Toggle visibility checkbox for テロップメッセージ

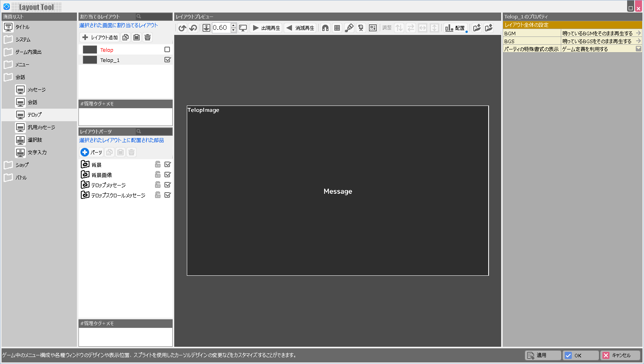click(168, 185)
